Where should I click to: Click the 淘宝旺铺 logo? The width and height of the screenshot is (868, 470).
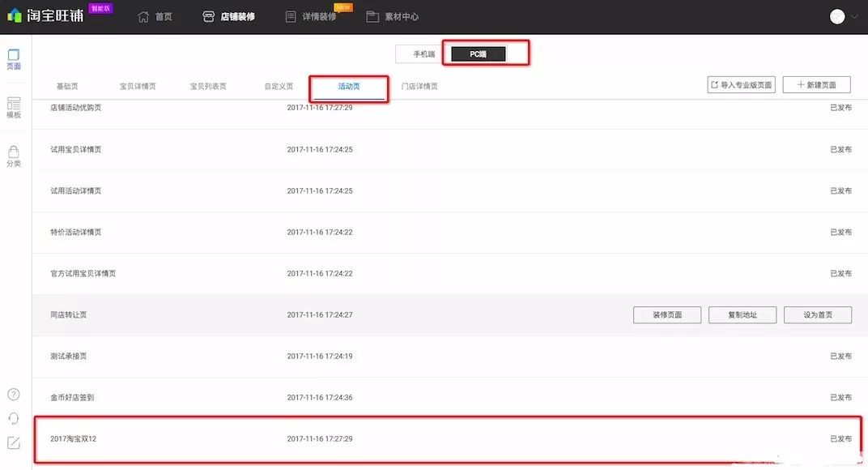[x=46, y=15]
